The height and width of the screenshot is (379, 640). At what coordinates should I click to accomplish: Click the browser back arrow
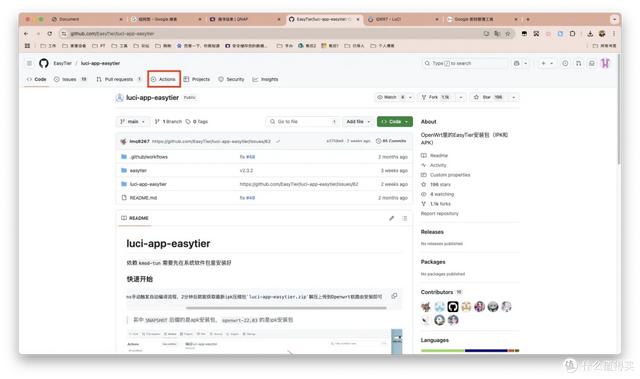(26, 34)
